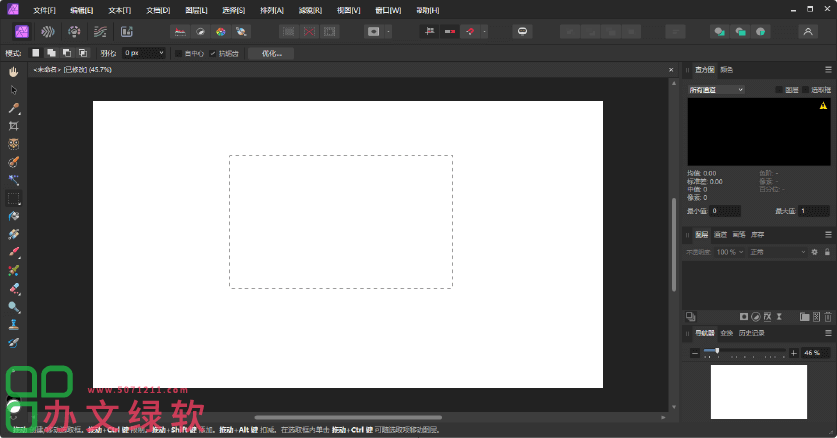Select the Flood Select wand tool
837x438 pixels.
(14, 180)
